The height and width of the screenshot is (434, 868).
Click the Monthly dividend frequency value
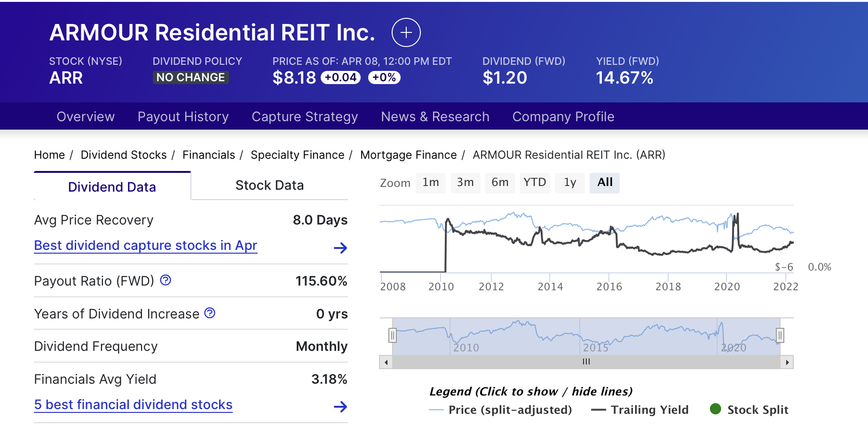pyautogui.click(x=322, y=347)
